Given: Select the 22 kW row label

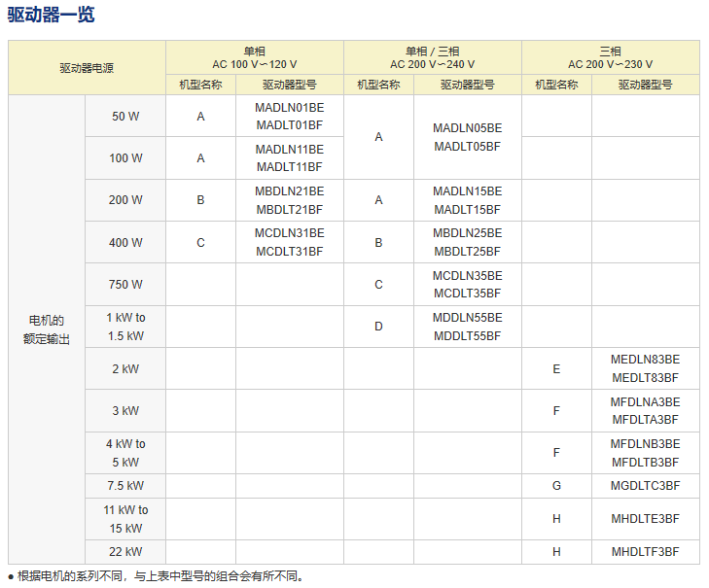Looking at the screenshot, I should pos(125,552).
